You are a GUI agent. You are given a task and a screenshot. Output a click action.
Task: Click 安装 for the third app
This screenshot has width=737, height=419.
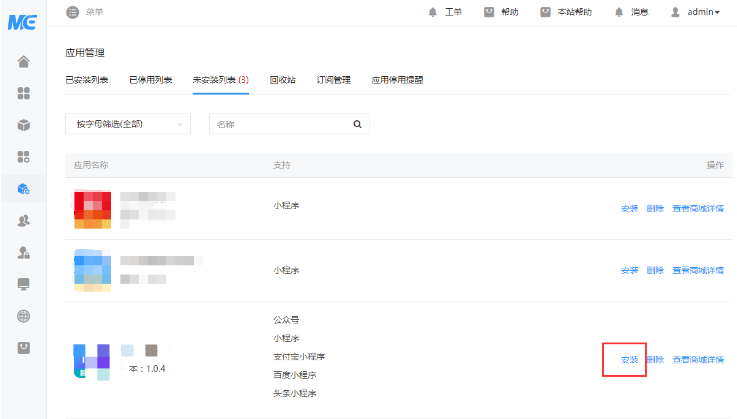[629, 359]
